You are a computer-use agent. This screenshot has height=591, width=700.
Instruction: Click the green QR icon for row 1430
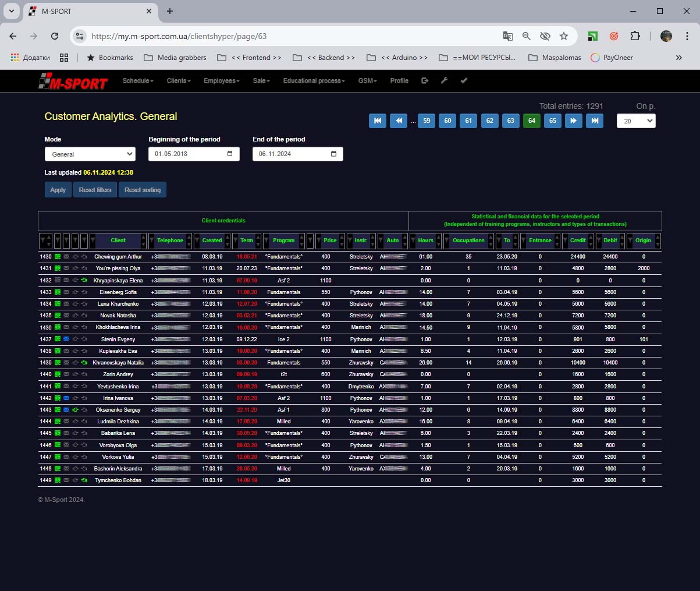click(58, 257)
